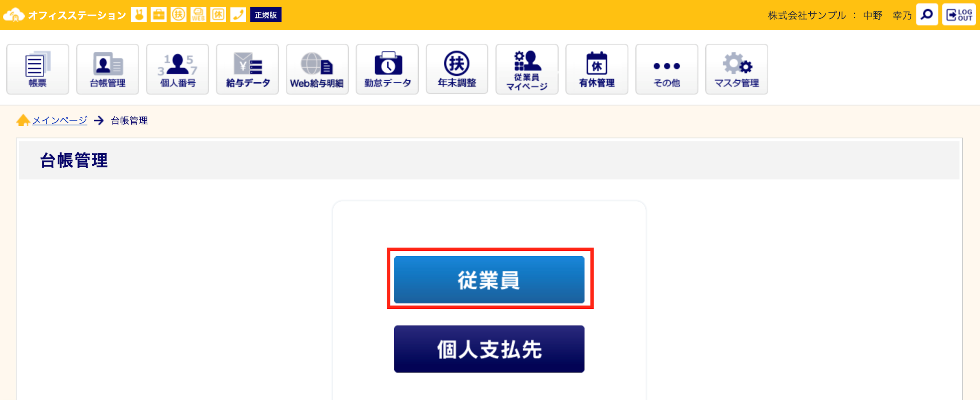
Task: Select the Web給与明細 icon
Action: 317,69
